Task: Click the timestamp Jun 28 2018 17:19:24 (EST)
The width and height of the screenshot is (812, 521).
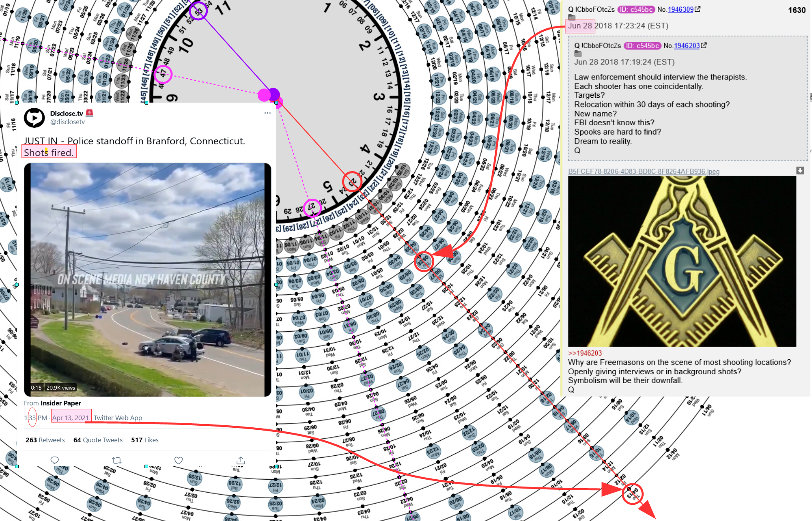Action: (x=624, y=62)
